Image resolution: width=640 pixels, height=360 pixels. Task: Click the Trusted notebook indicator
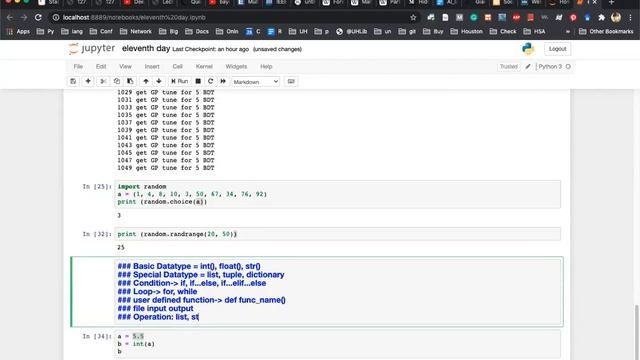[509, 67]
